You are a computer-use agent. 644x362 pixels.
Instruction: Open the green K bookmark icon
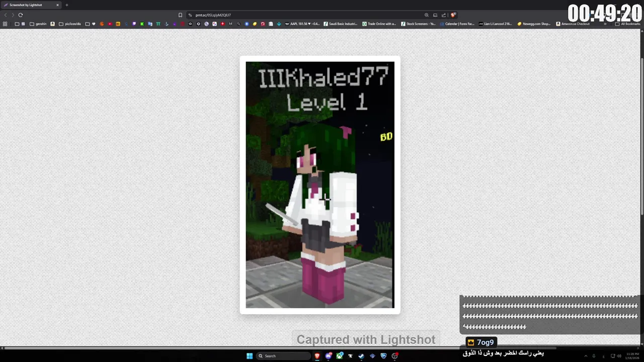point(142,24)
